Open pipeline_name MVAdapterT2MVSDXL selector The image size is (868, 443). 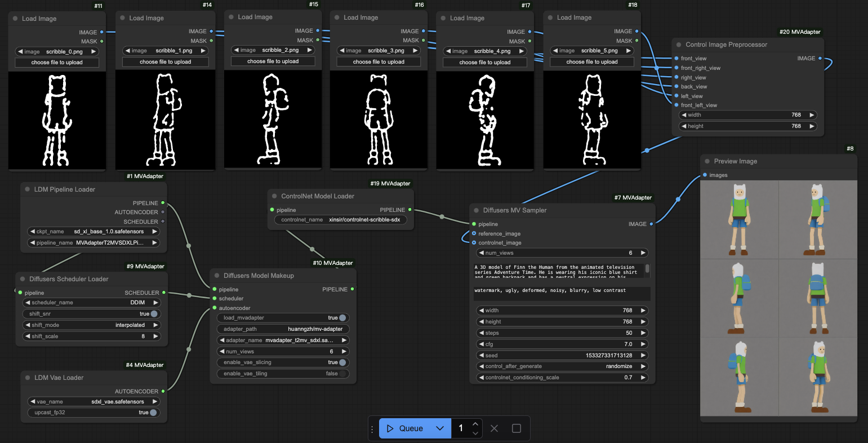94,243
